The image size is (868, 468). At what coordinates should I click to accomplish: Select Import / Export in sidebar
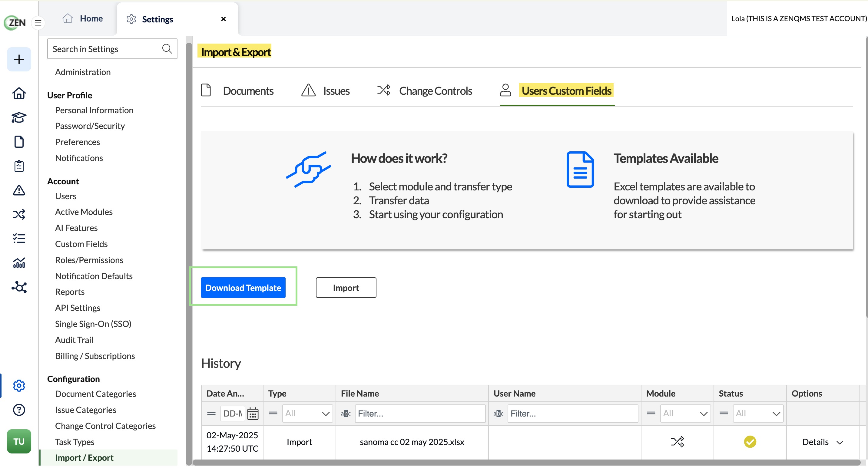pyautogui.click(x=84, y=458)
